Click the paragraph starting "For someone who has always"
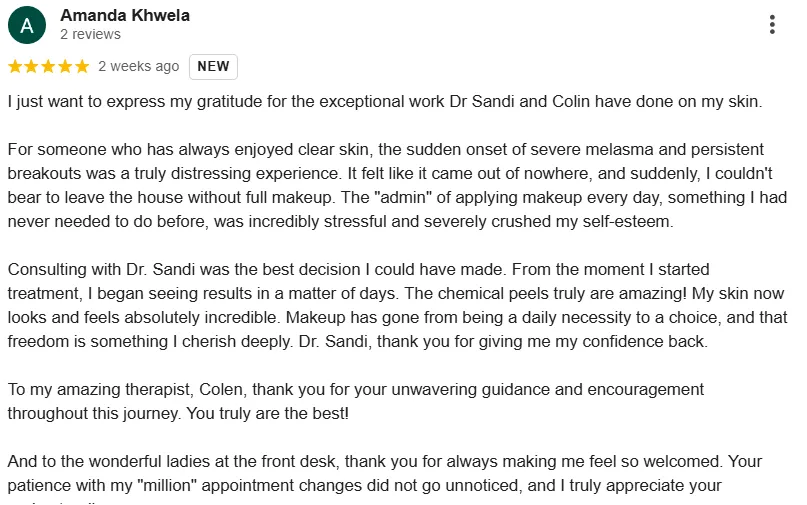 (x=397, y=185)
